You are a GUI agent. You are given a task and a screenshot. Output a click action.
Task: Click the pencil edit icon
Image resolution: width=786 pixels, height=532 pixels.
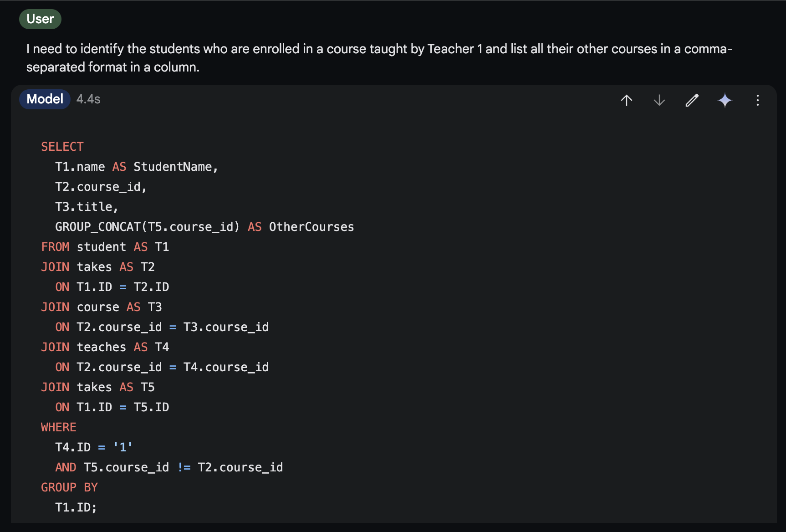click(x=692, y=100)
